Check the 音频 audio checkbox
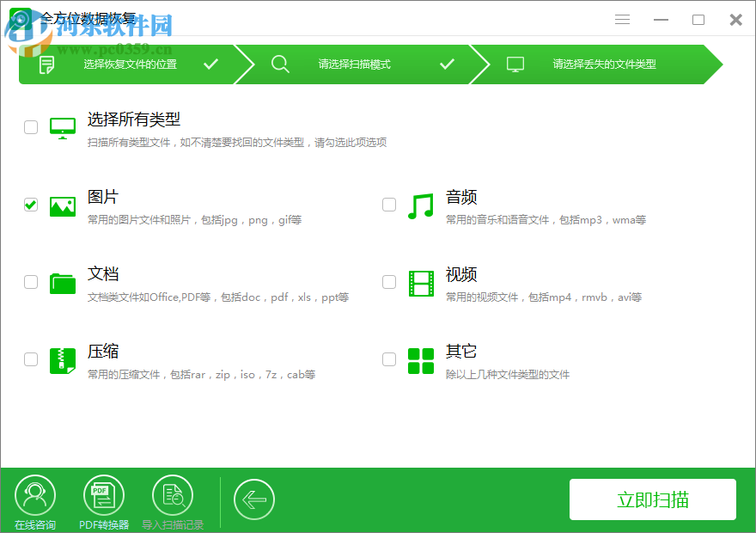Viewport: 756px width, 533px height. (x=389, y=205)
